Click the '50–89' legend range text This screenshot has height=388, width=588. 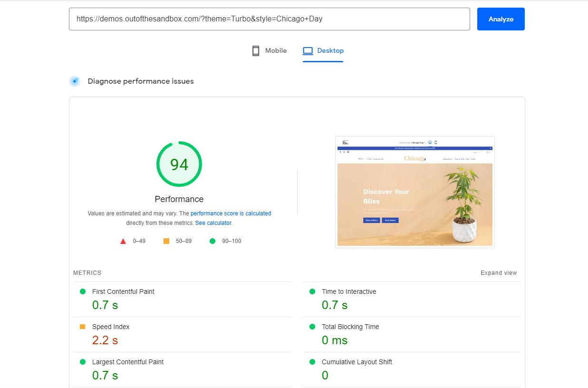(183, 241)
